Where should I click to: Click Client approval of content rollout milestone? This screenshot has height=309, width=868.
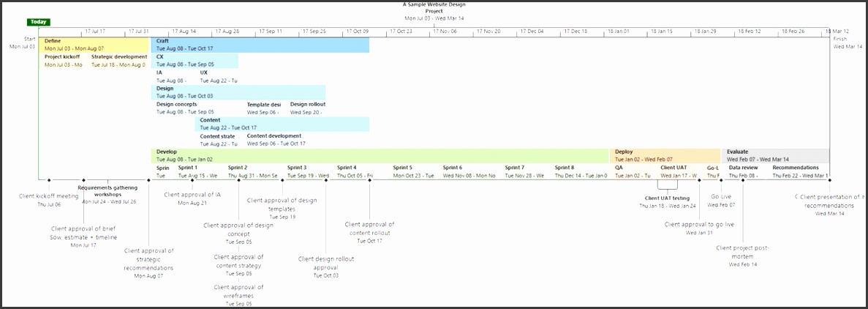tap(369, 232)
